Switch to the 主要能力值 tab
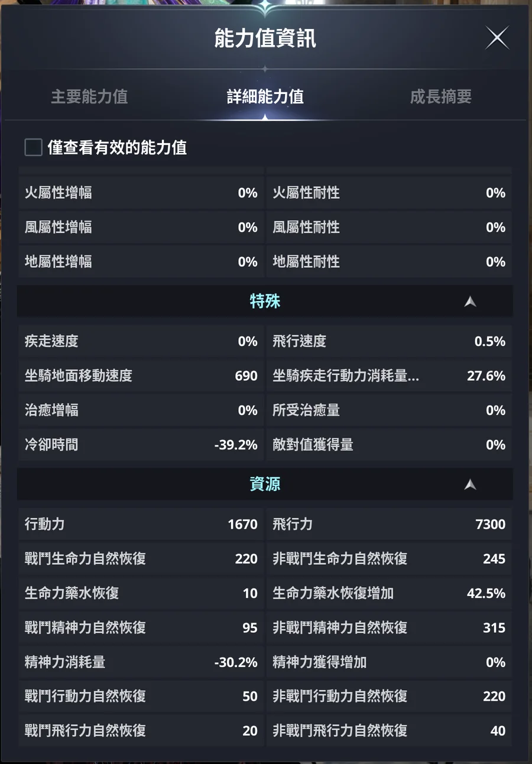The height and width of the screenshot is (764, 532). point(89,97)
